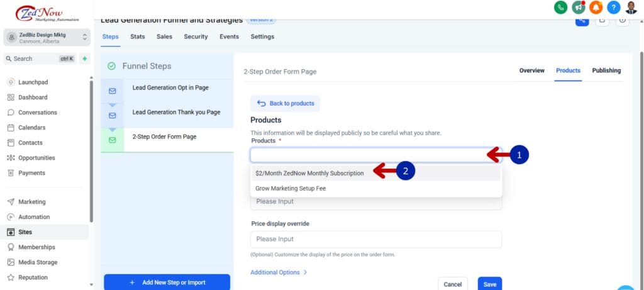Click green envelope icon for 2-Step Order Form Page
This screenshot has width=644, height=290.
click(x=112, y=140)
